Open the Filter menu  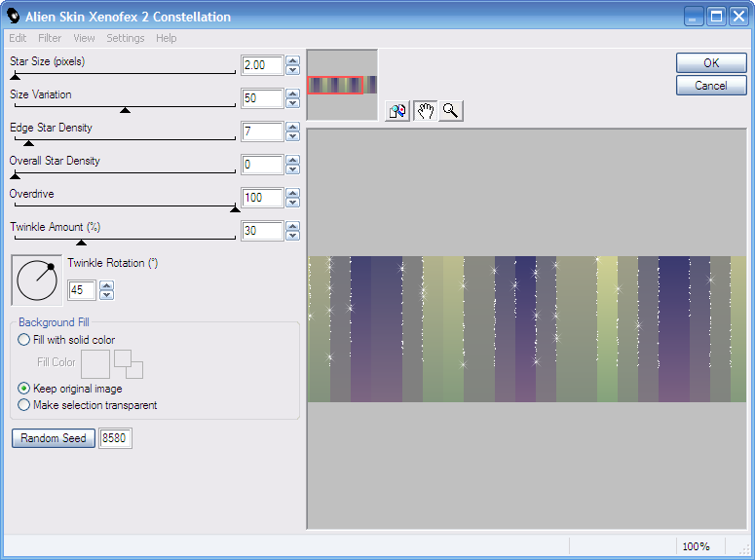[x=50, y=38]
